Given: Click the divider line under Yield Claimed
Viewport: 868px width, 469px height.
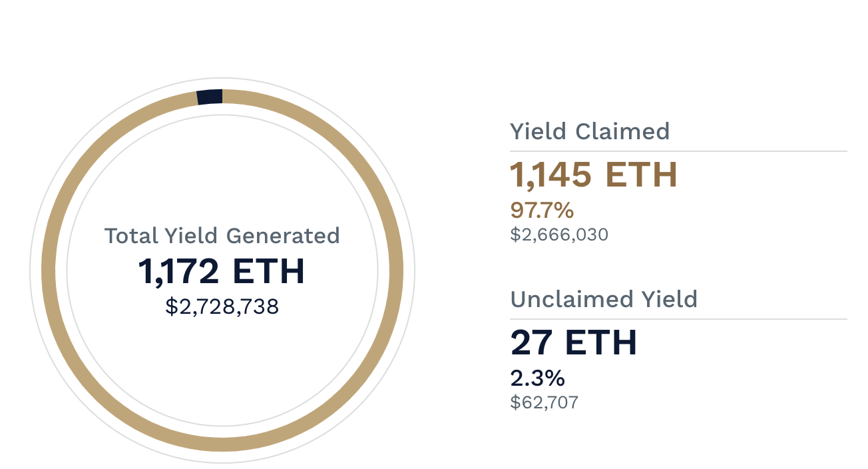Looking at the screenshot, I should point(678,151).
